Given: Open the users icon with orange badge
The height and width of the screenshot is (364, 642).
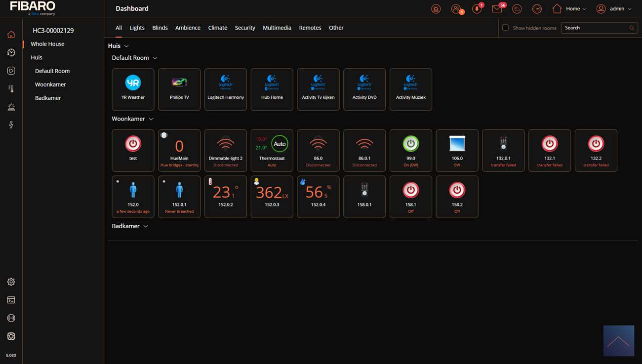Looking at the screenshot, I should tap(457, 9).
